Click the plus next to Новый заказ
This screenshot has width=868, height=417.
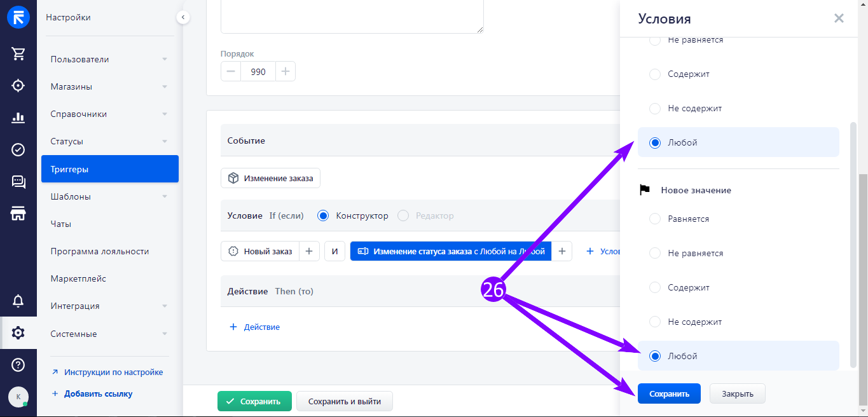click(308, 251)
